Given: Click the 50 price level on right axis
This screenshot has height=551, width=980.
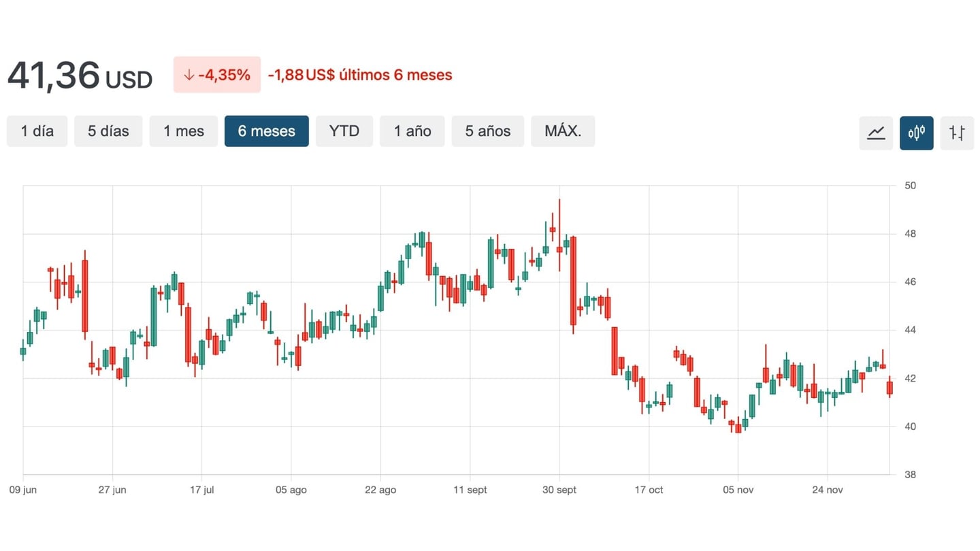Looking at the screenshot, I should coord(910,185).
